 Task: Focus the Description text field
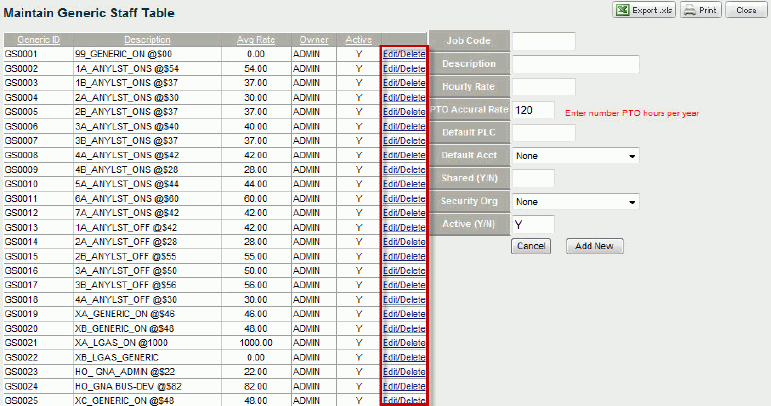(576, 64)
